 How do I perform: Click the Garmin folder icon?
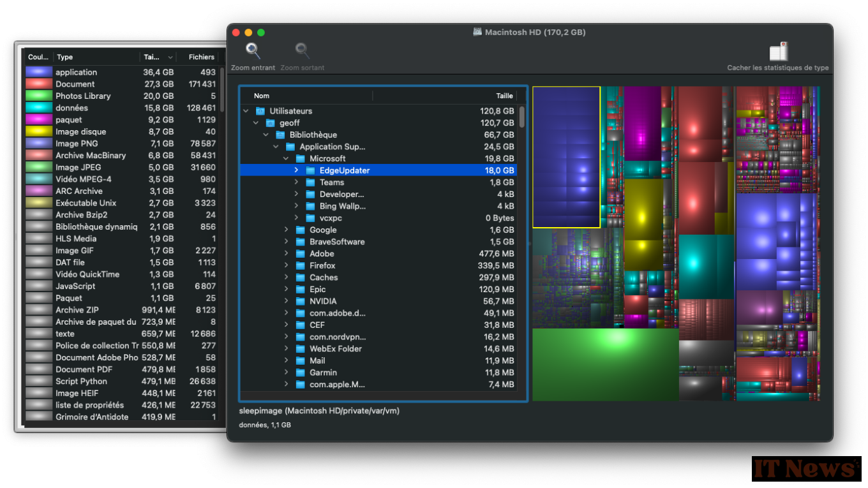click(x=300, y=373)
